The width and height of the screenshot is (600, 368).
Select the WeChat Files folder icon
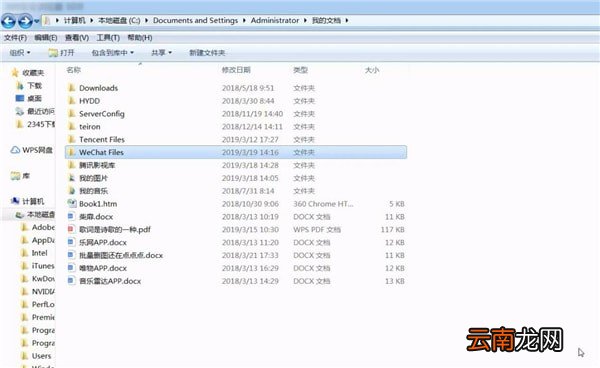tap(72, 152)
